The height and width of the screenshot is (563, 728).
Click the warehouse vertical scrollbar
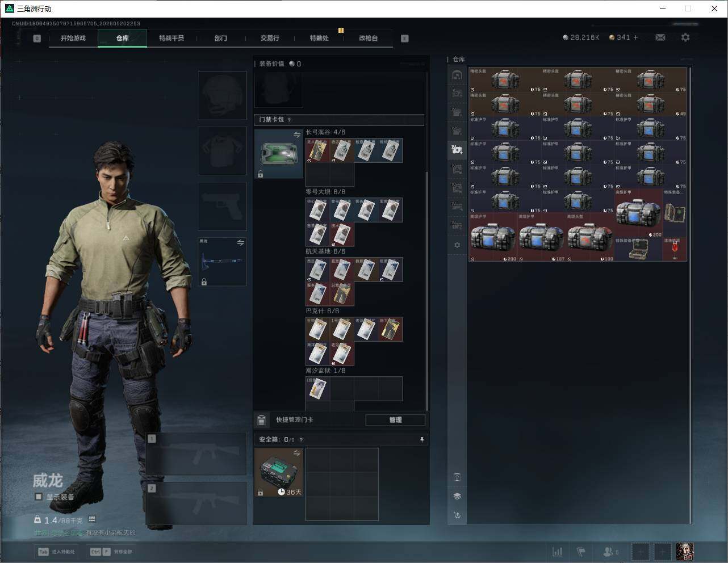coord(690,295)
